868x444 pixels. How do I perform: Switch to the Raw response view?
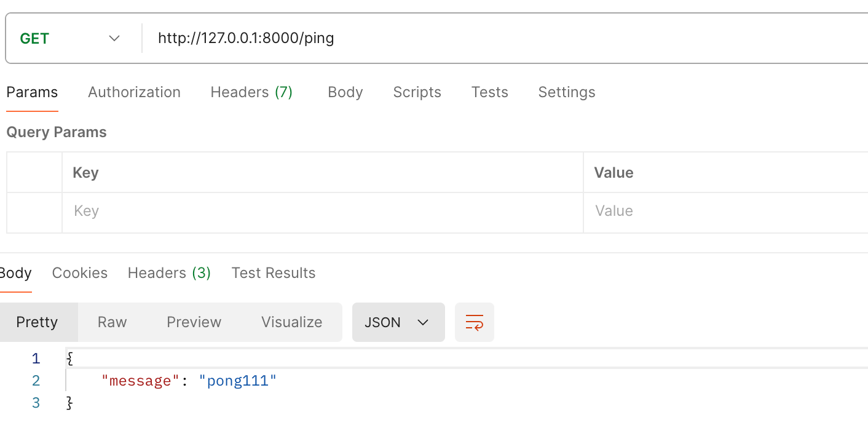(111, 322)
